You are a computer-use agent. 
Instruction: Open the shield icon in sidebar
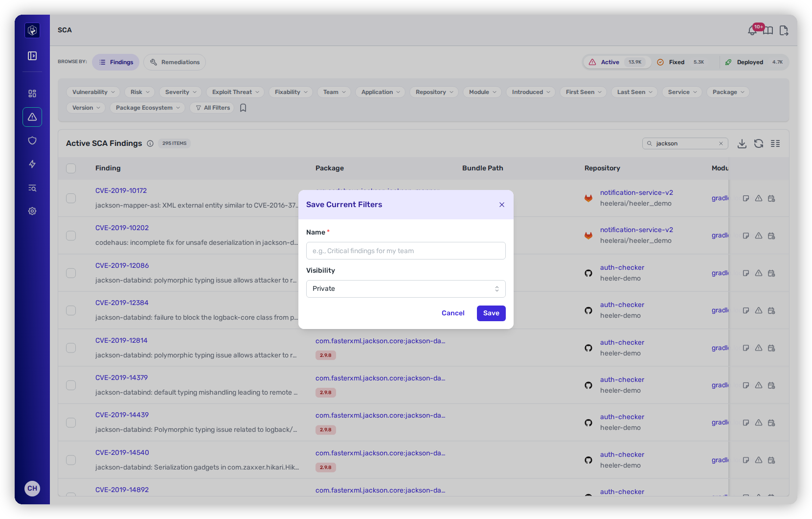pyautogui.click(x=32, y=141)
